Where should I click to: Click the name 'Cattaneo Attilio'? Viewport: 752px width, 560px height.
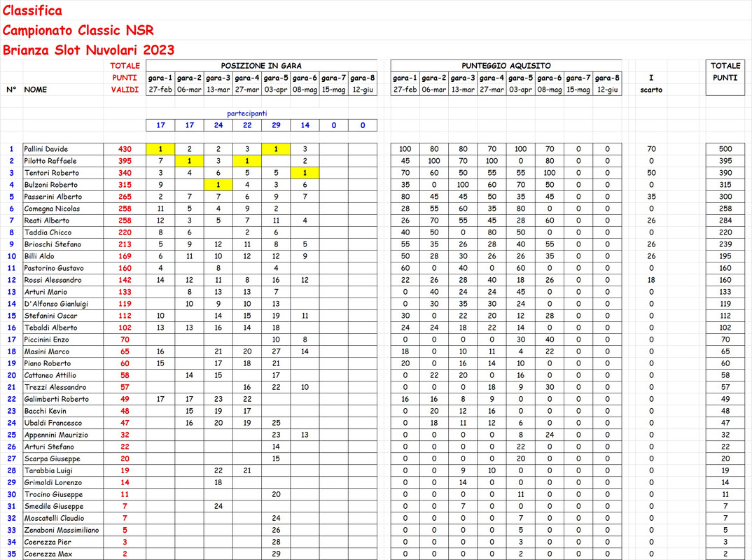[50, 375]
